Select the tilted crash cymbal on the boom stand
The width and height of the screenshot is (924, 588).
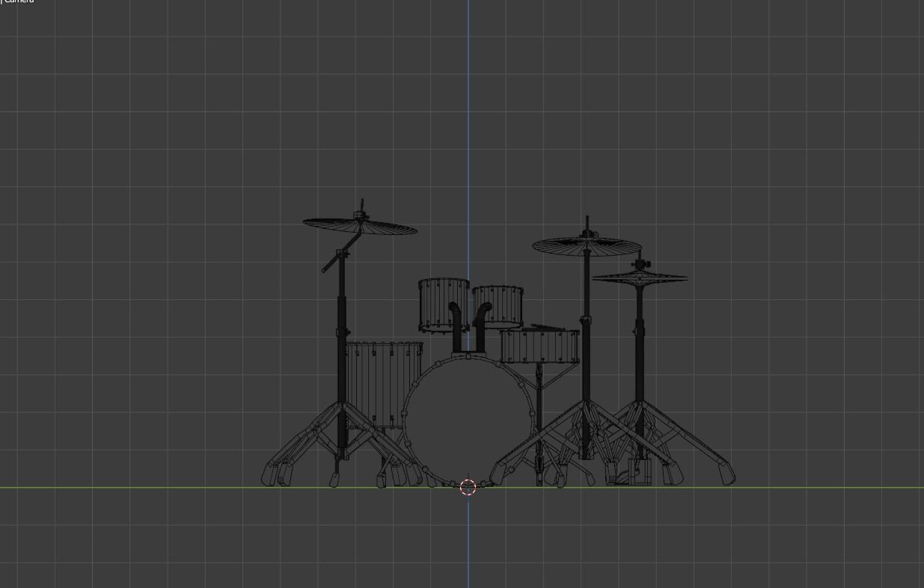(360, 225)
